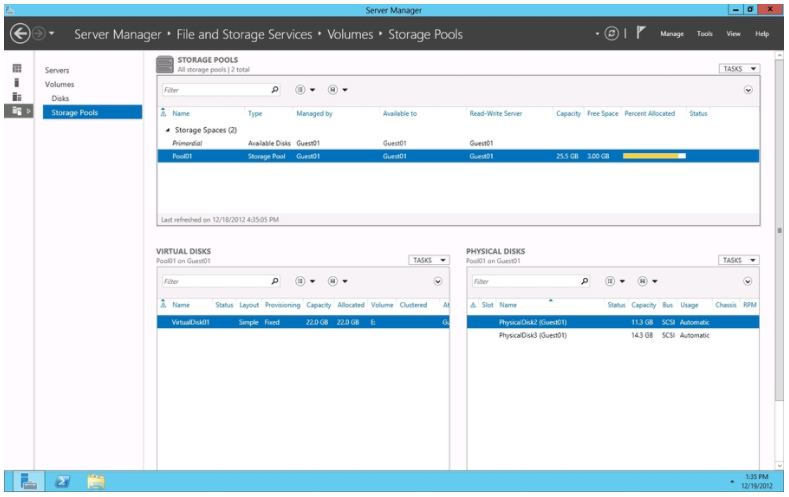Collapse the Storage Spaces (2) group

168,131
